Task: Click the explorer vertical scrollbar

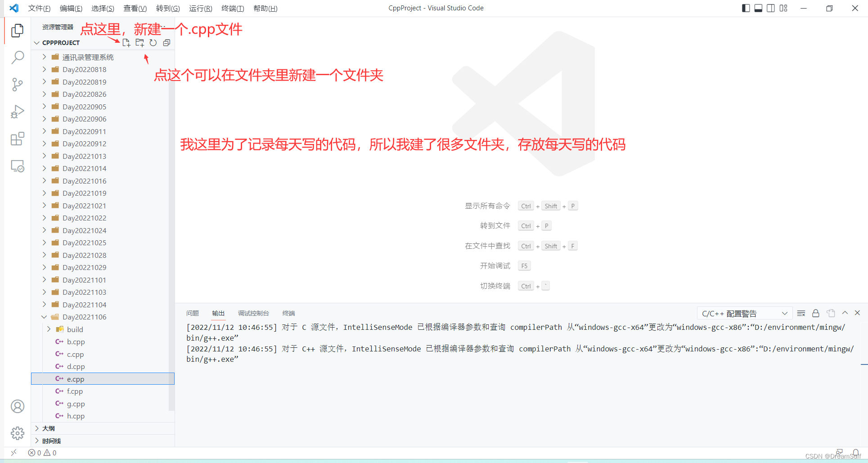Action: (171, 229)
